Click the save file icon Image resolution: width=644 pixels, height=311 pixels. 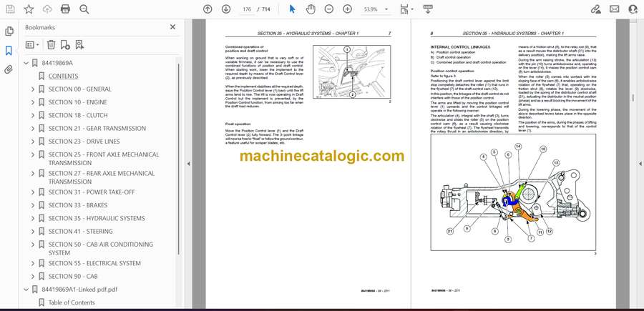[x=9, y=9]
